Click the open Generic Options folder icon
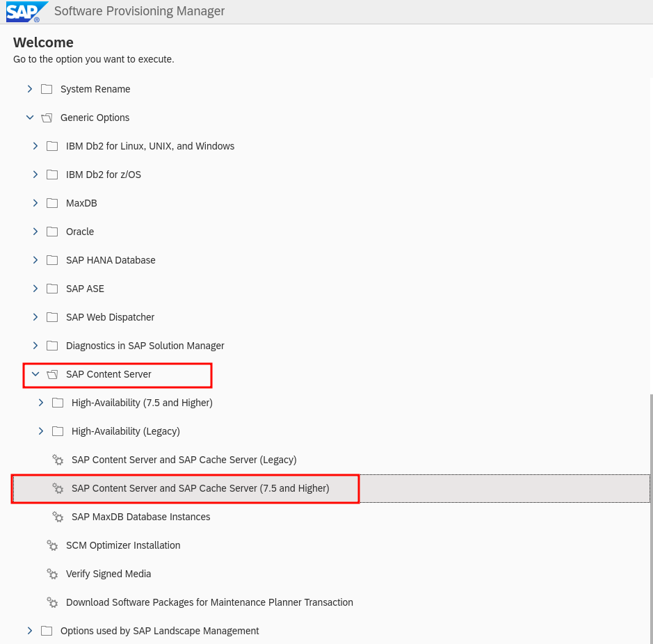653x644 pixels. pyautogui.click(x=47, y=118)
